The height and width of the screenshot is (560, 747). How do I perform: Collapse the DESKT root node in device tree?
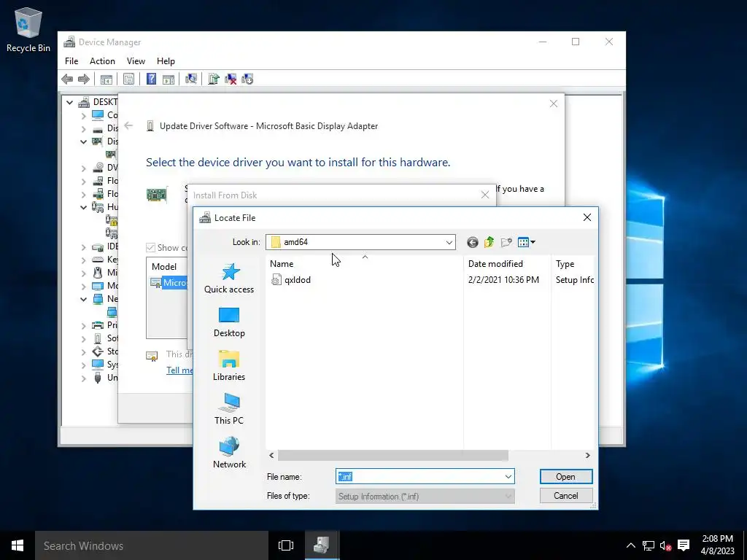(70, 102)
